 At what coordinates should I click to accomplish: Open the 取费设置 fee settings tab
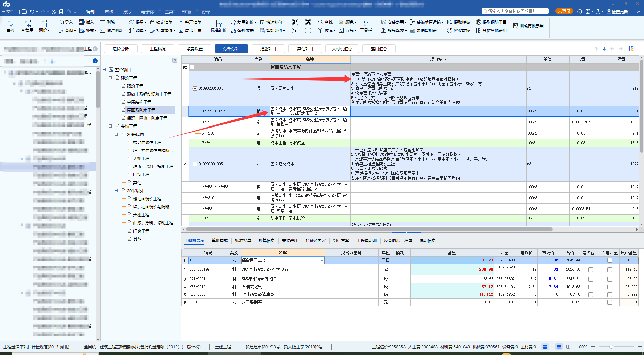[195, 49]
